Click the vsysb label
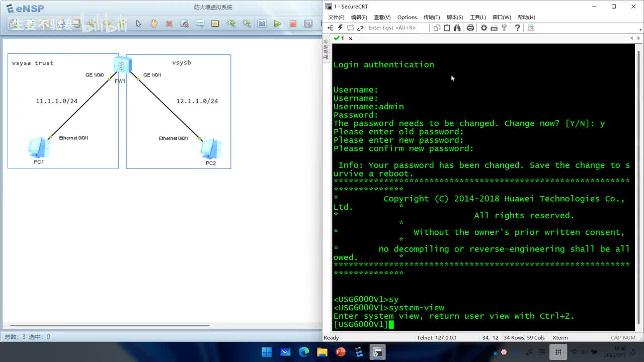This screenshot has width=644, height=362. coord(182,63)
